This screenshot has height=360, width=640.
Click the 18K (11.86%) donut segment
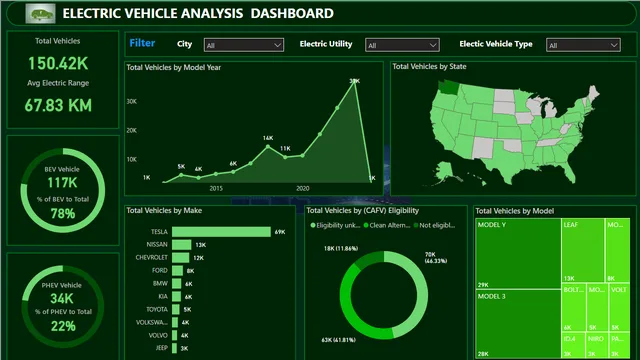coord(369,260)
